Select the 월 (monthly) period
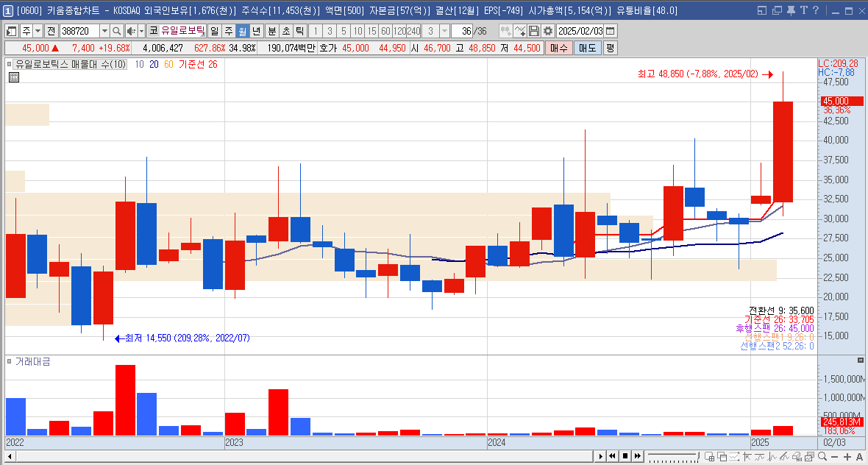 pyautogui.click(x=242, y=31)
